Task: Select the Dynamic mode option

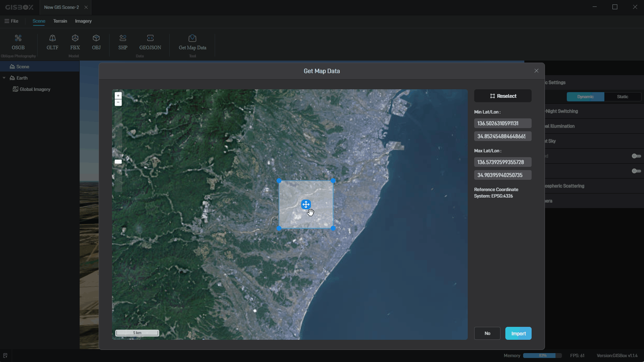Action: (585, 97)
